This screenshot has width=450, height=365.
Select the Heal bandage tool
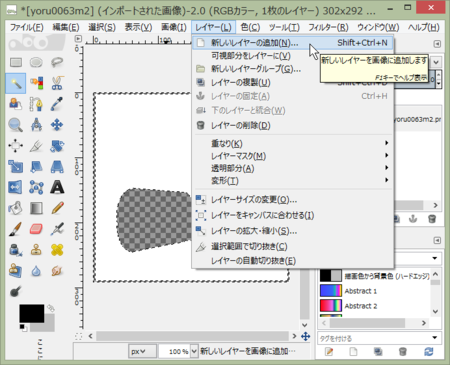click(x=57, y=250)
